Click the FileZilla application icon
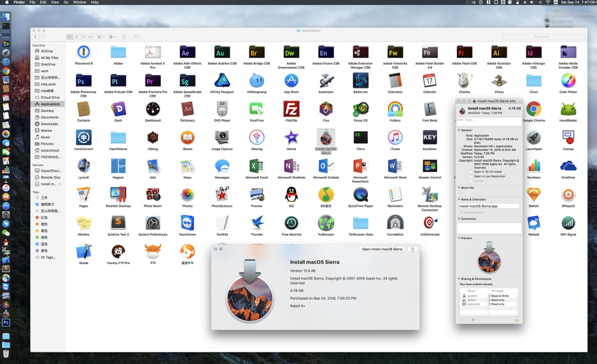Screen dimensions: 597x364 (x=291, y=109)
